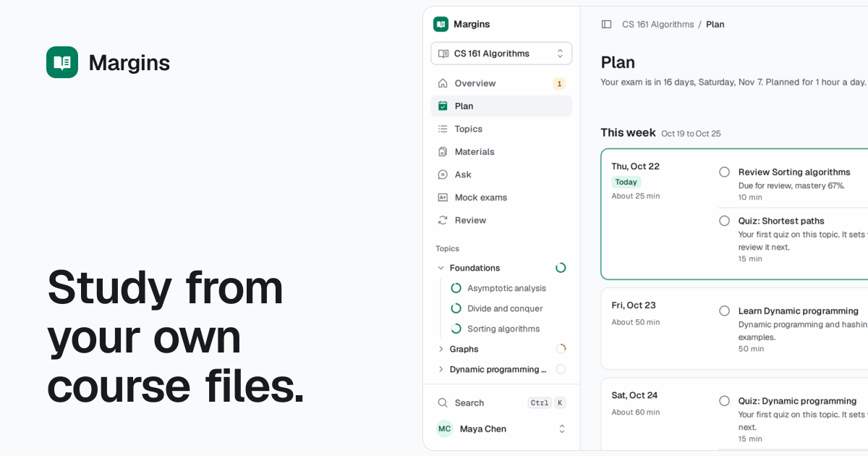Click the Margins app icon in the sidebar header

(x=441, y=24)
